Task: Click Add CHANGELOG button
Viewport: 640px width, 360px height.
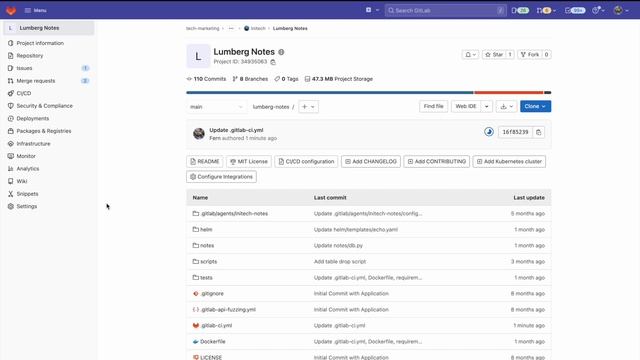Action: click(371, 162)
